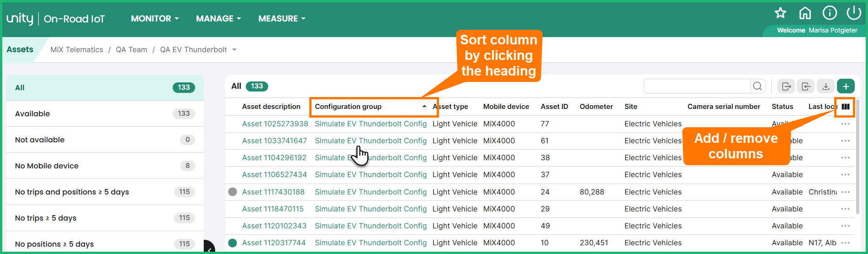This screenshot has height=254, width=868.
Task: Select No trips ≥ 5 days filter
Action: (x=105, y=218)
